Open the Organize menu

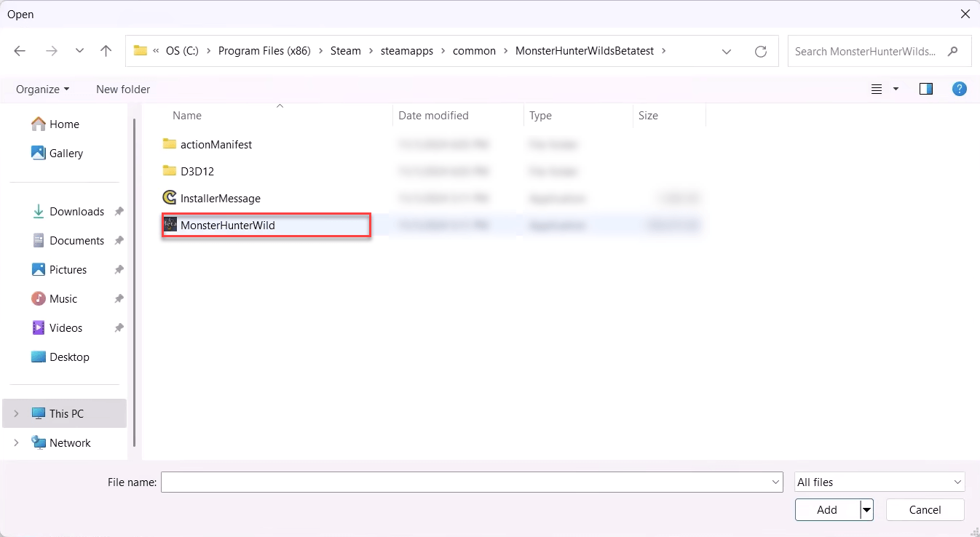point(42,89)
